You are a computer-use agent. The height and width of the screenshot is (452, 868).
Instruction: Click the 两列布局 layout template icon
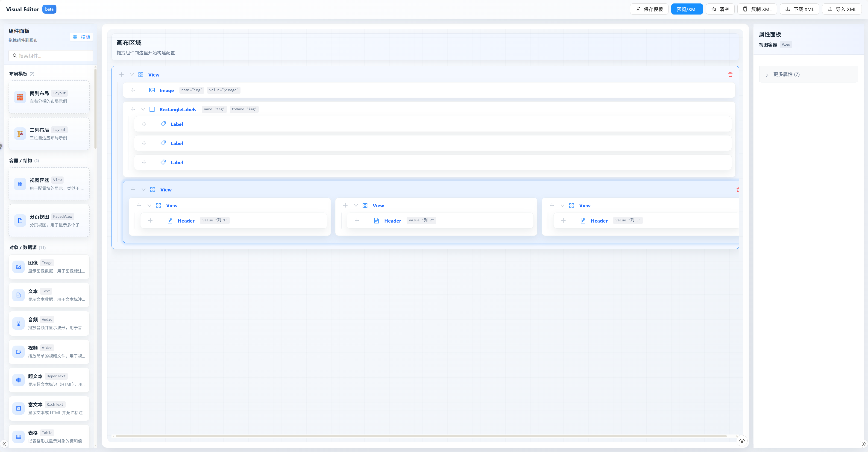point(20,97)
